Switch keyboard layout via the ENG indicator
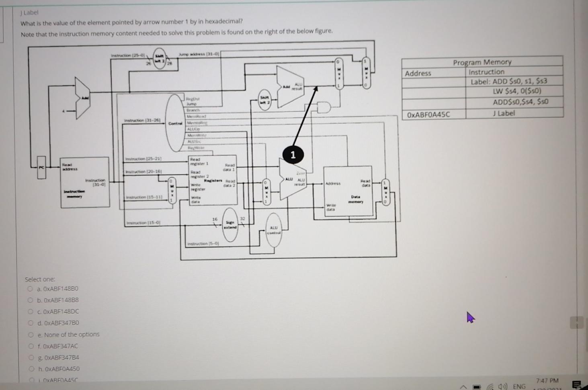 pos(520,386)
